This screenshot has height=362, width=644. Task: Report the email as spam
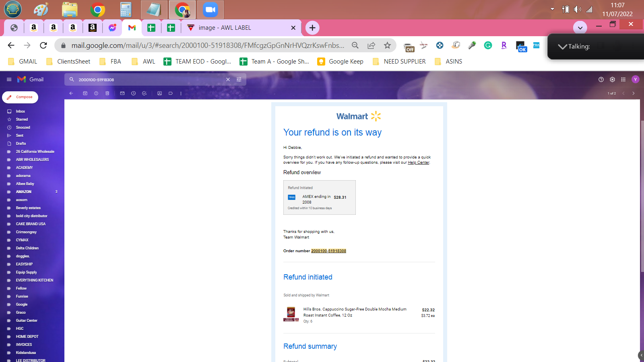click(96, 93)
